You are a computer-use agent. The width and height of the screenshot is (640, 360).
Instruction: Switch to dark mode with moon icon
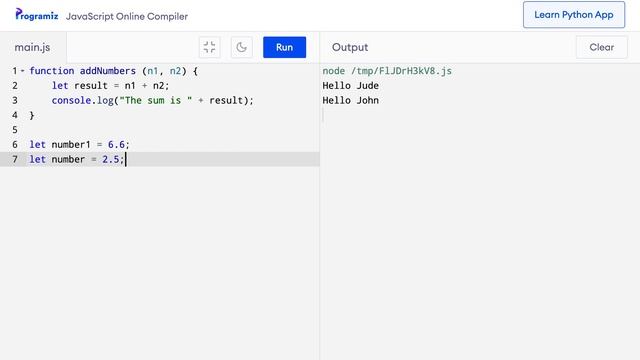242,47
